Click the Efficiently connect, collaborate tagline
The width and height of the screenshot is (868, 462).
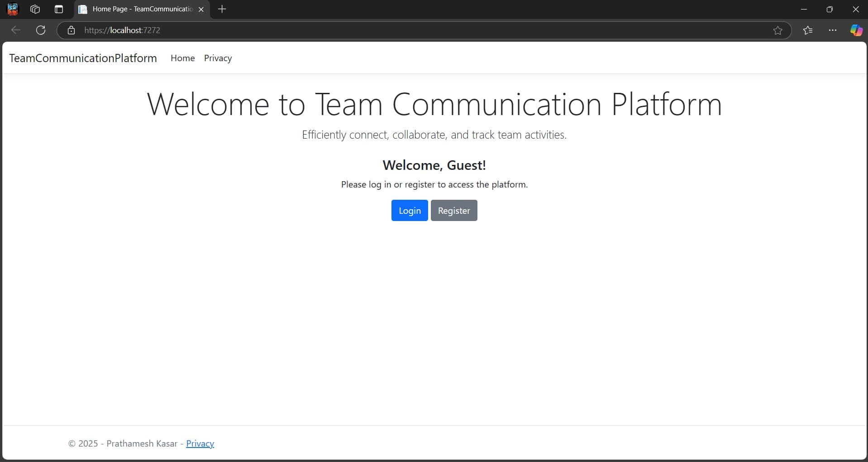pyautogui.click(x=434, y=135)
